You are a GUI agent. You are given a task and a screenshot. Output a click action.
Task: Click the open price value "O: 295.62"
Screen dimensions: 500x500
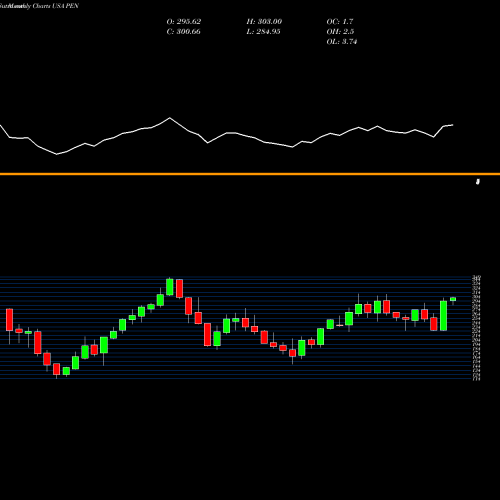pos(184,22)
